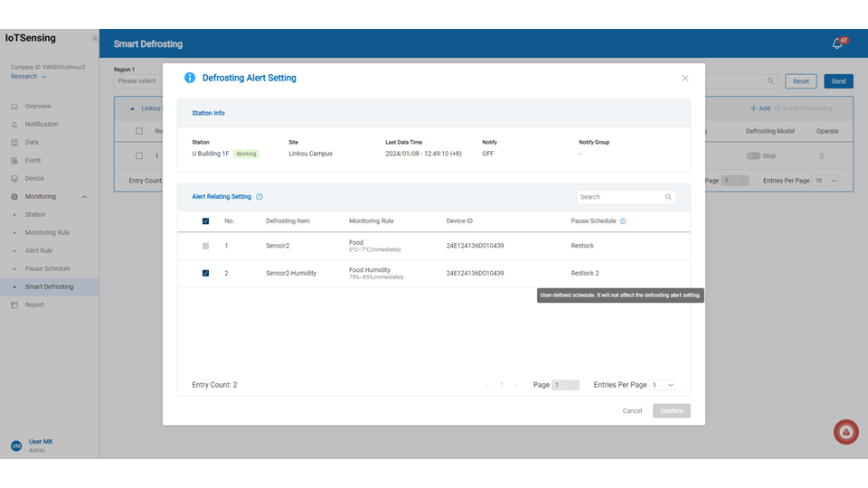Image resolution: width=868 pixels, height=488 pixels.
Task: Close the Defrosting Alert Setting dialog
Action: [685, 79]
